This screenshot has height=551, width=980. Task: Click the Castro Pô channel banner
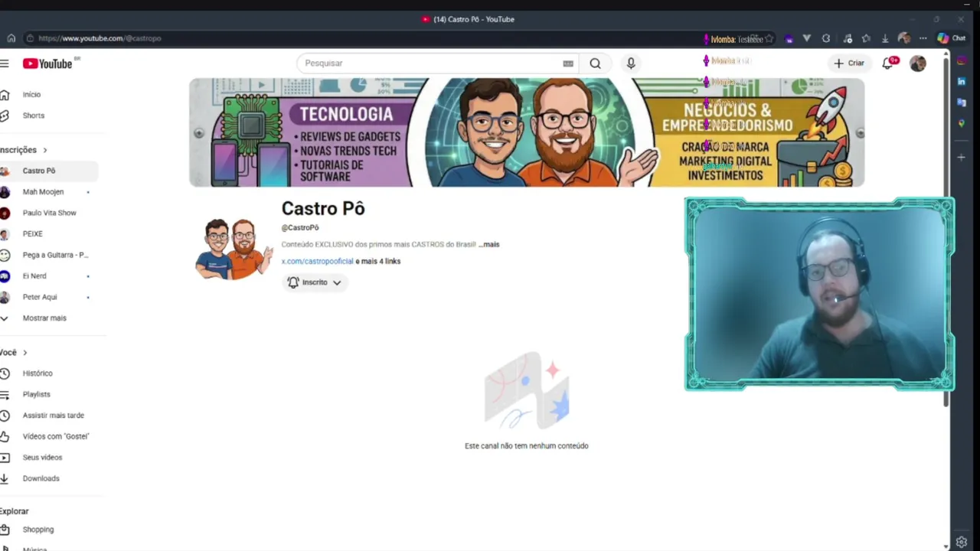tap(527, 132)
